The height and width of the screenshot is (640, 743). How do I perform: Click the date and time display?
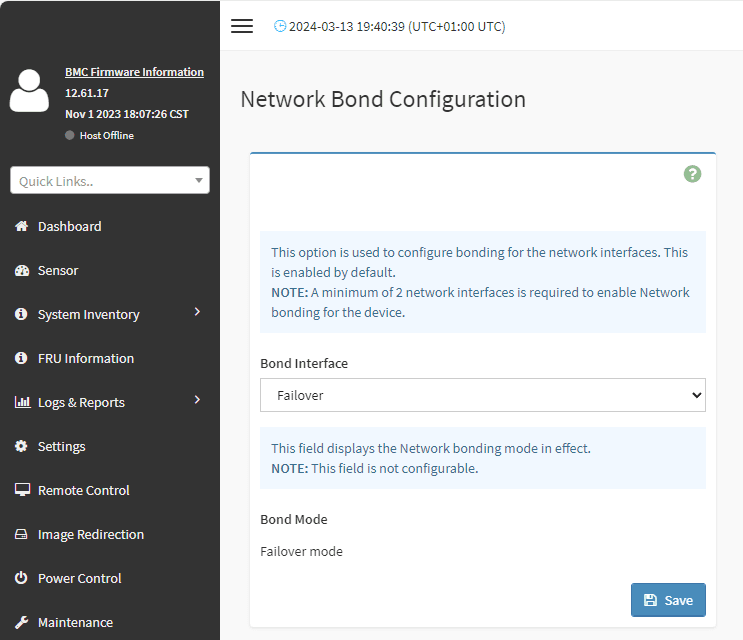coord(397,27)
